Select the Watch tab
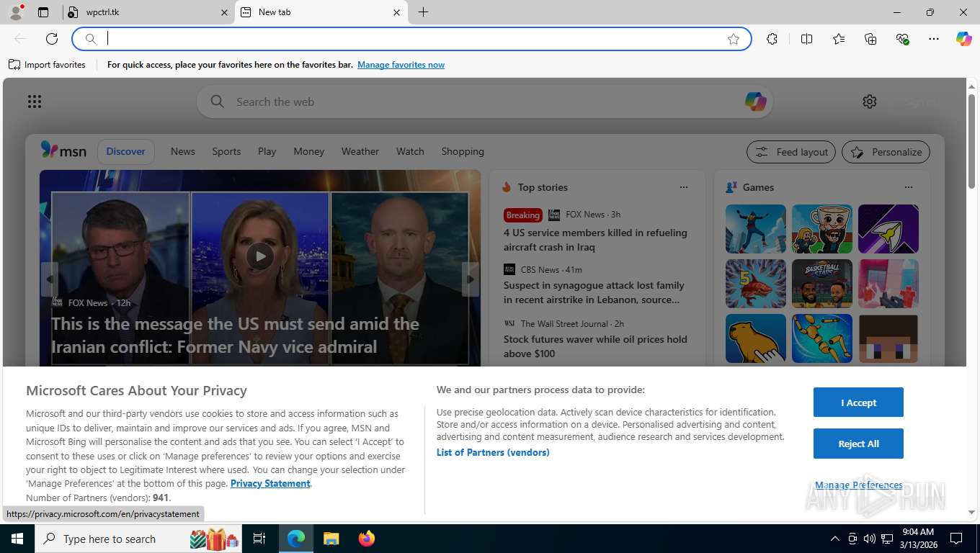 [x=410, y=151]
